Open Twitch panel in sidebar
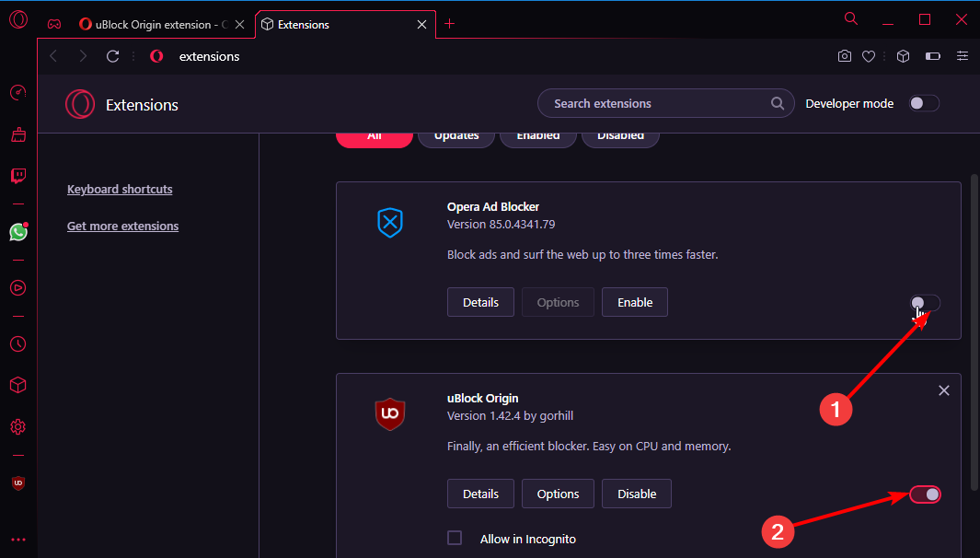 point(18,176)
